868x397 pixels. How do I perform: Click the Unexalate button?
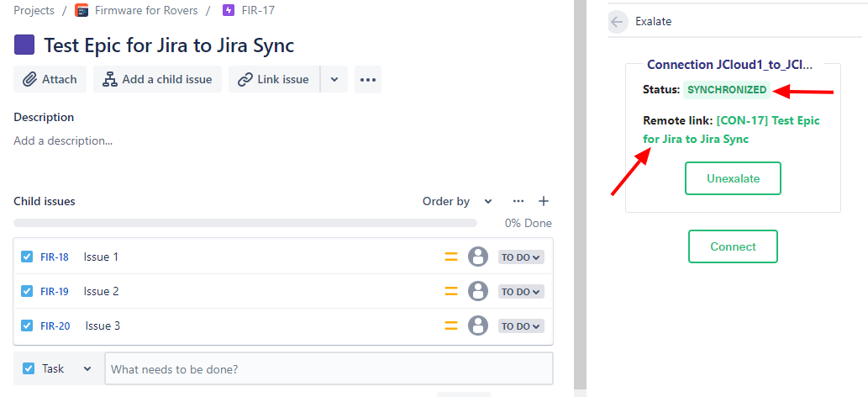(x=733, y=178)
